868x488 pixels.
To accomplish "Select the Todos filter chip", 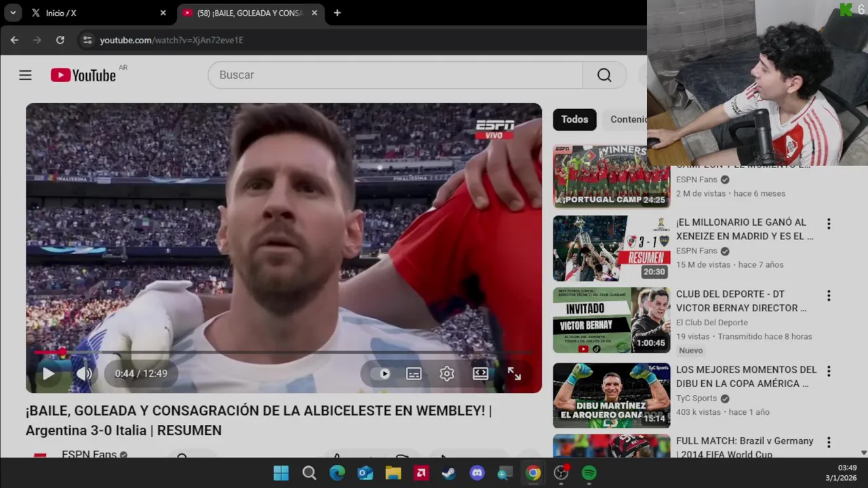I will (x=574, y=119).
